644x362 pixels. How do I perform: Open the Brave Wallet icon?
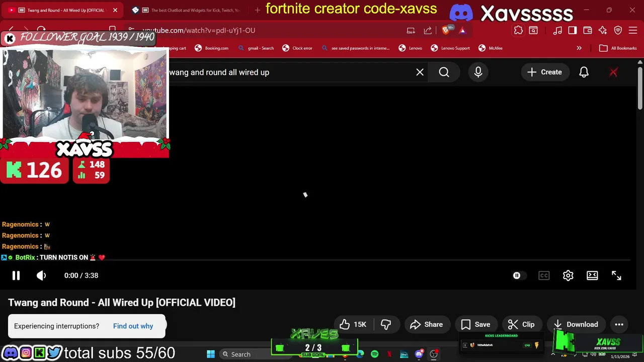[x=588, y=30]
